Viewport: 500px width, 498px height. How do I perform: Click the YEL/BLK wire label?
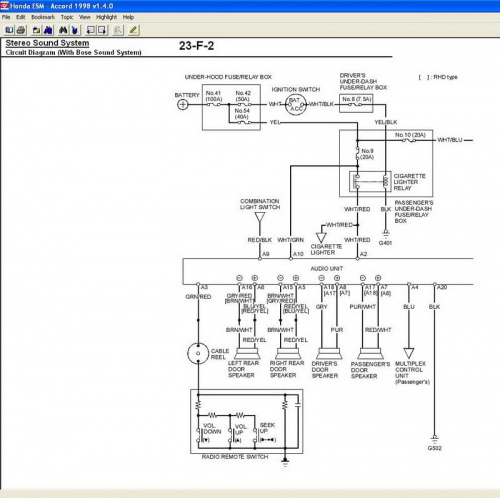coord(386,122)
